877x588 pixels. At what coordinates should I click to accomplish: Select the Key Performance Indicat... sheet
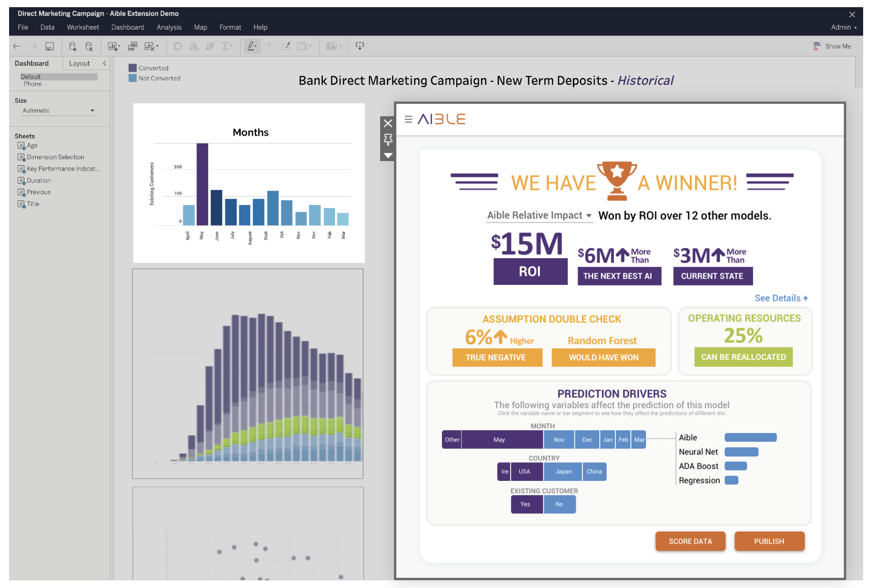[x=59, y=169]
